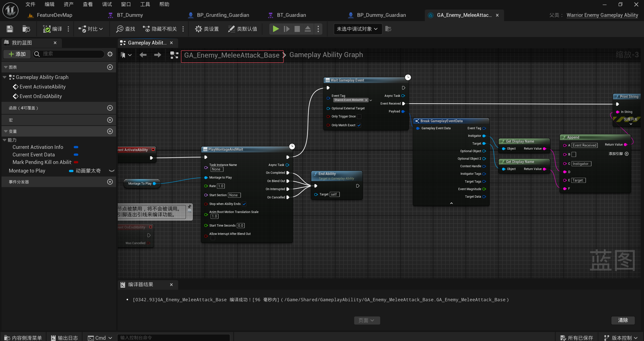Enable the Only Trigger Once checkbox
Image resolution: width=644 pixels, height=341 pixels.
[x=359, y=116]
